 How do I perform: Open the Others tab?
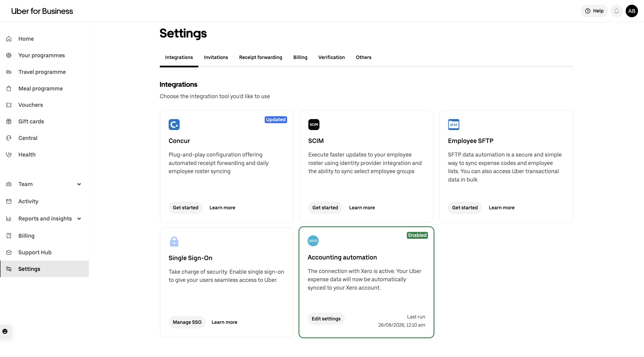tap(364, 57)
